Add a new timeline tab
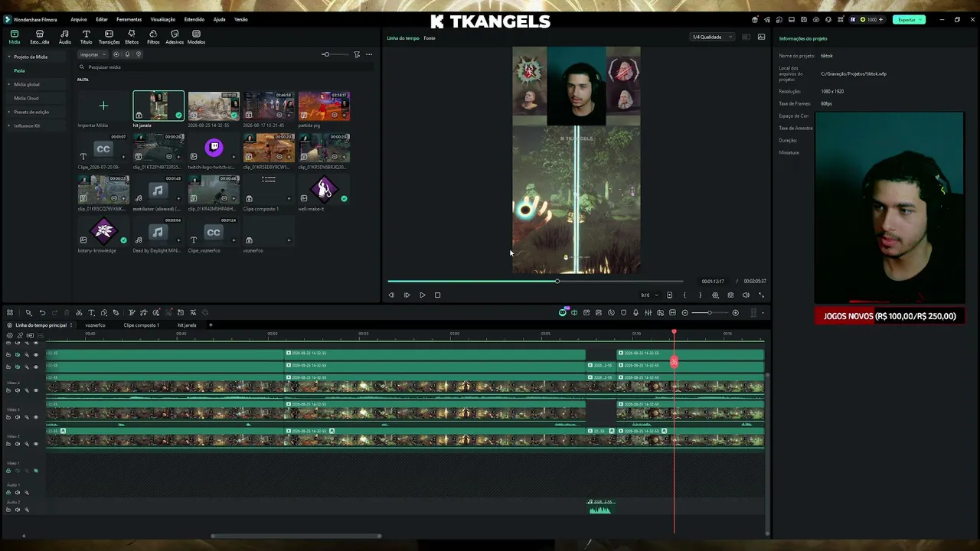Image resolution: width=980 pixels, height=551 pixels. pyautogui.click(x=211, y=325)
